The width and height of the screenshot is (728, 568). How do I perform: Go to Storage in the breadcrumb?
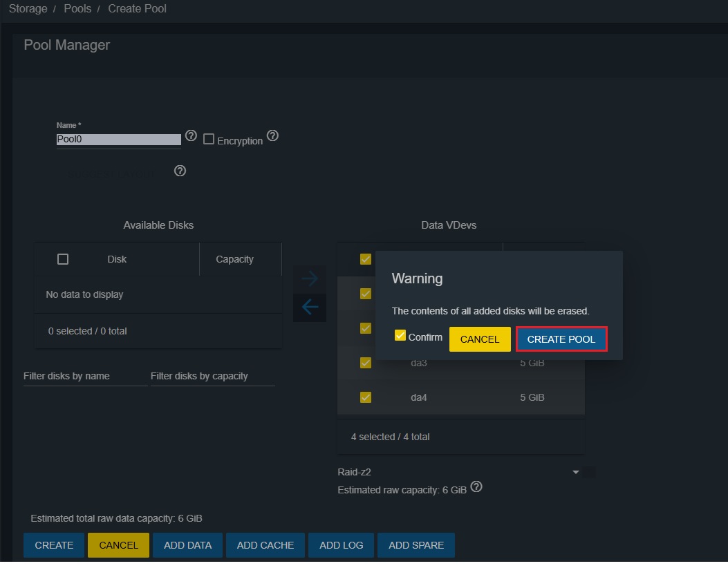(28, 9)
